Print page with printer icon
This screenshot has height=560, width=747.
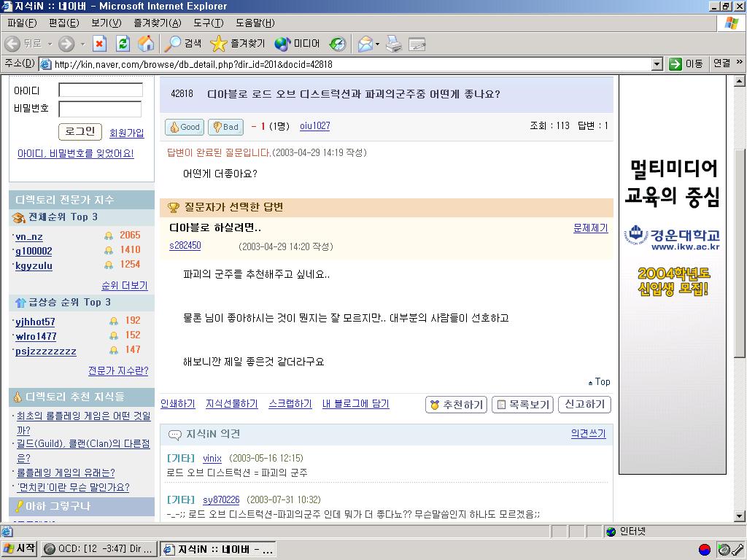(x=394, y=44)
